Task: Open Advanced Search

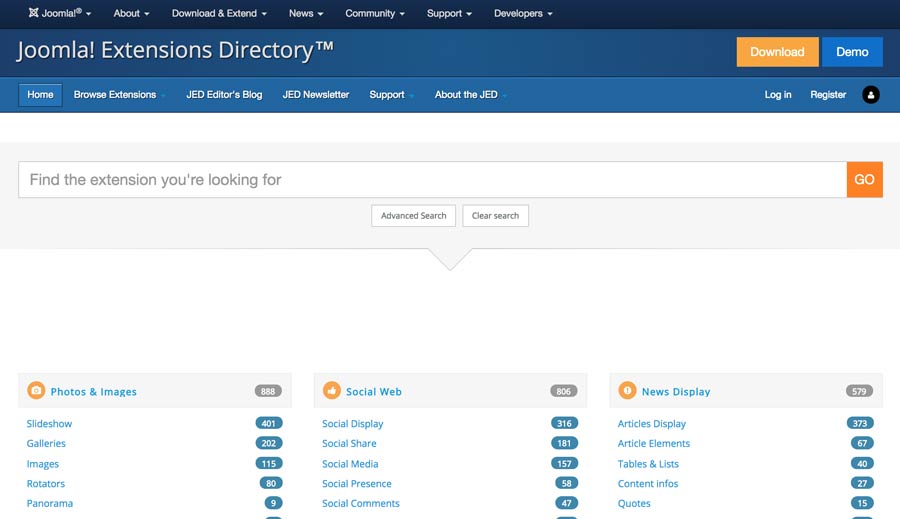Action: pyautogui.click(x=413, y=216)
